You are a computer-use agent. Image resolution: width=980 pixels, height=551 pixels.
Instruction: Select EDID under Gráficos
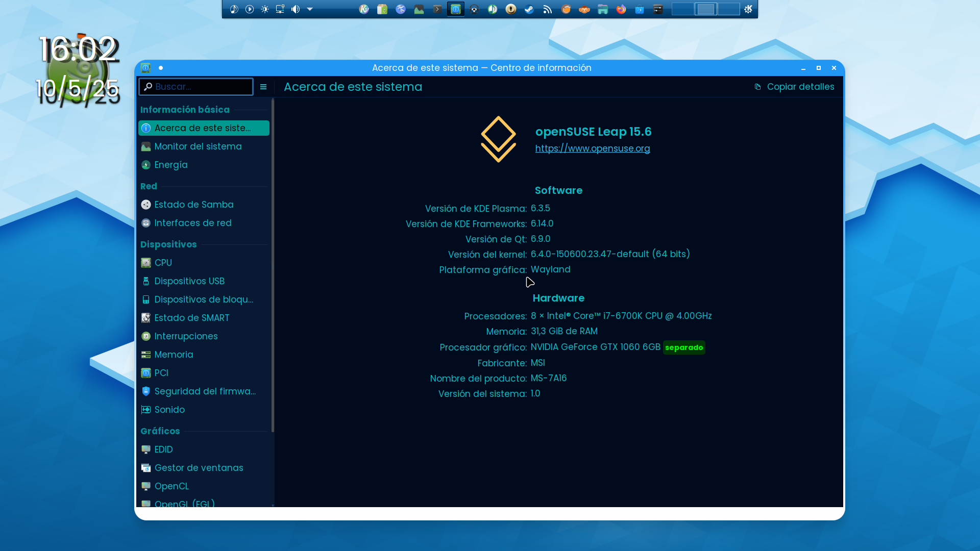click(x=204, y=449)
